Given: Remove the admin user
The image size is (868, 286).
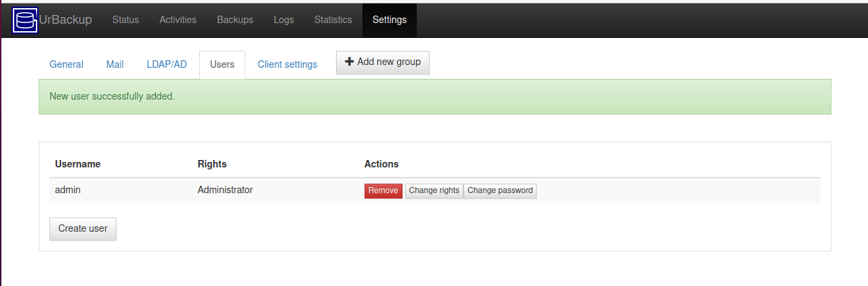Looking at the screenshot, I should 384,190.
